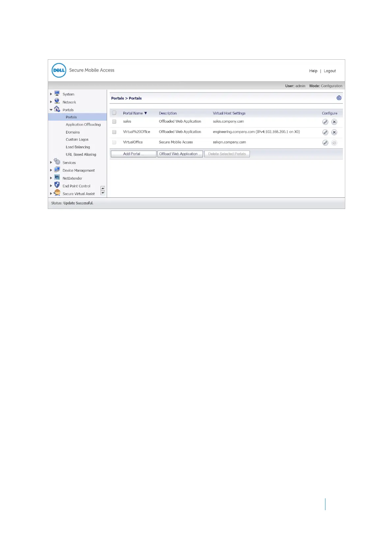
Task: Edit the sales portal with pencil icon
Action: [x=325, y=122]
